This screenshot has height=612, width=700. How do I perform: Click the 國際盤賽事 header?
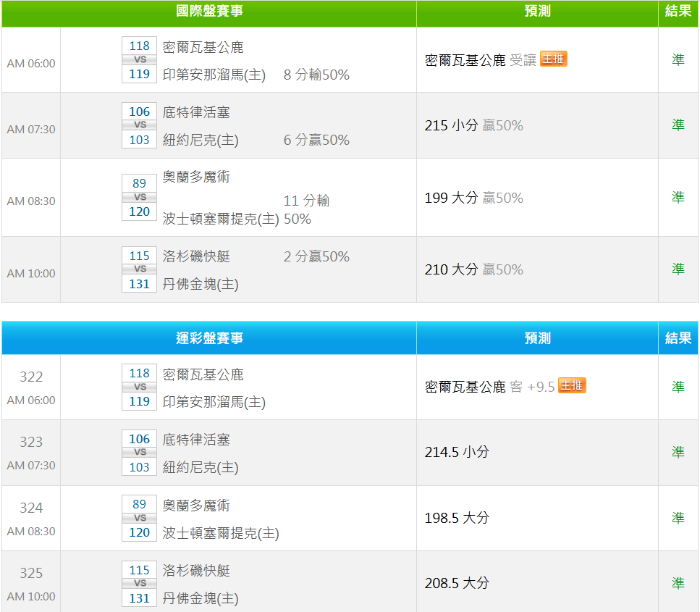click(209, 11)
